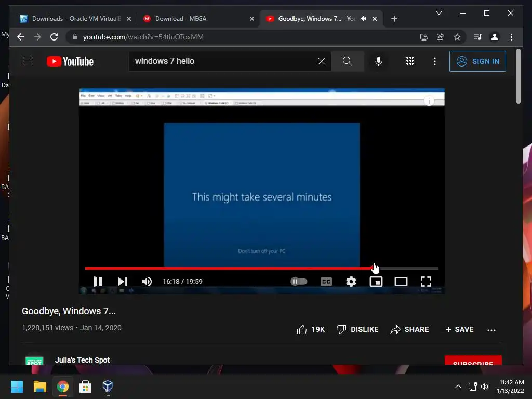
Task: Switch to Downloads – Oracle VM VirtualBox tab
Action: coord(76,19)
